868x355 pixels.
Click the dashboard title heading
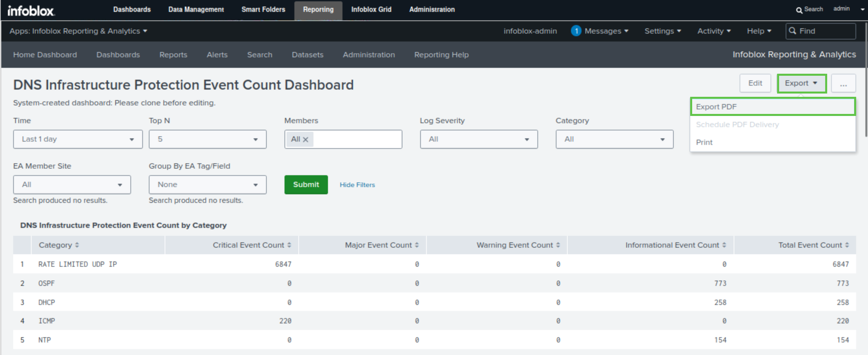[x=183, y=85]
